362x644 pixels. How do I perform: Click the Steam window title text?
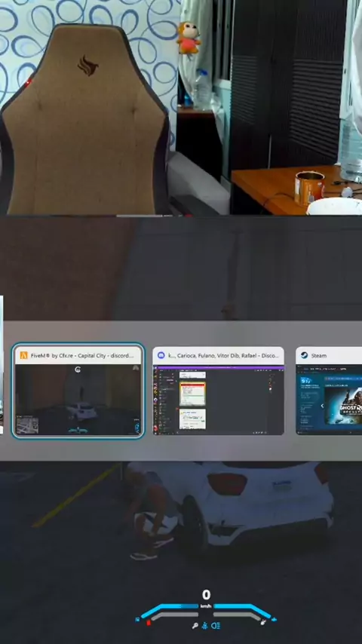click(x=319, y=356)
